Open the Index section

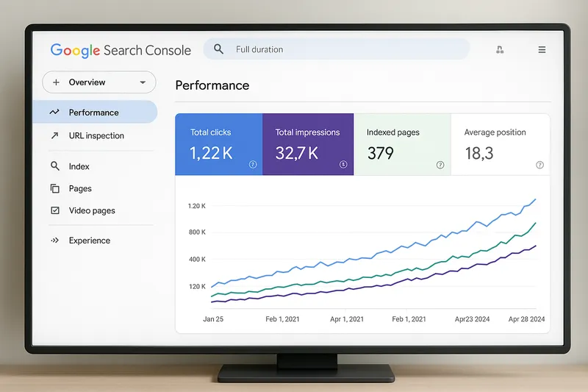tap(79, 166)
